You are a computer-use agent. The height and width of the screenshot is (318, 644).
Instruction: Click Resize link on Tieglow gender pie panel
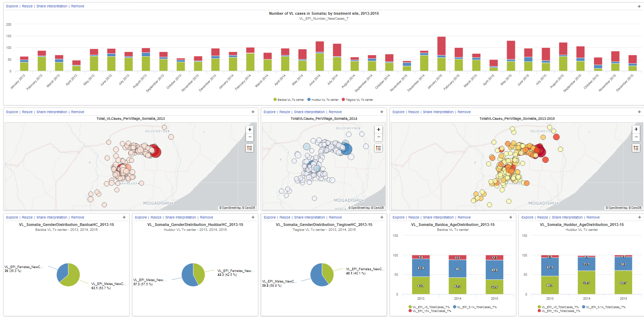(x=285, y=218)
